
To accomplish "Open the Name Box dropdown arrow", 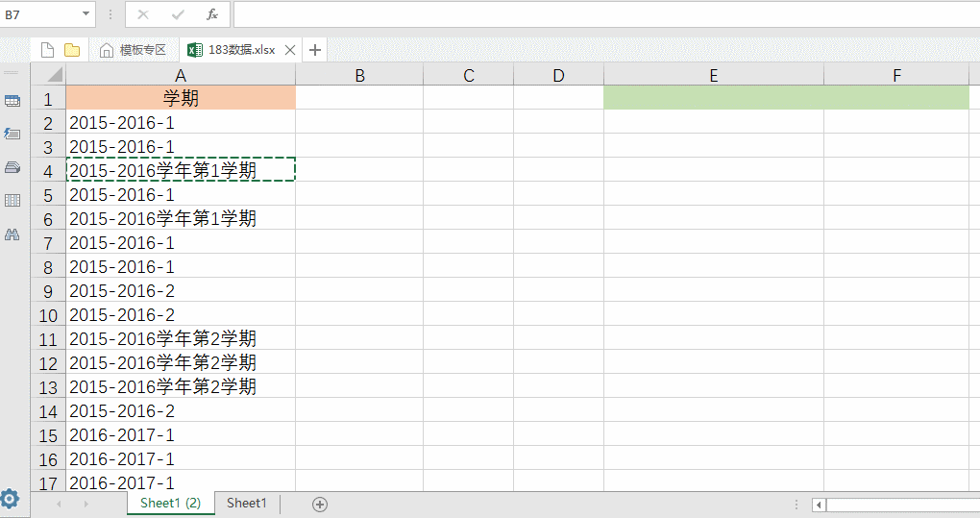I will point(86,13).
